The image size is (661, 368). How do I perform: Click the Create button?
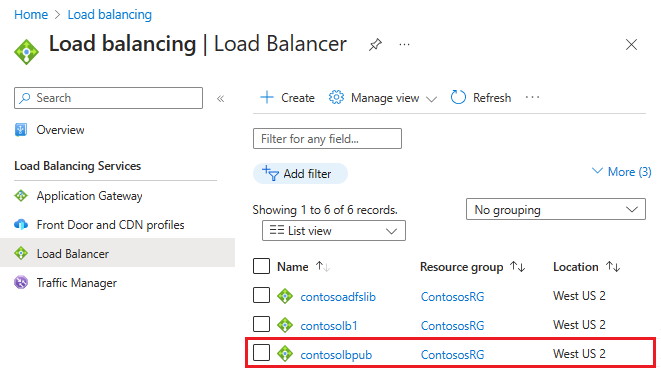[x=288, y=98]
